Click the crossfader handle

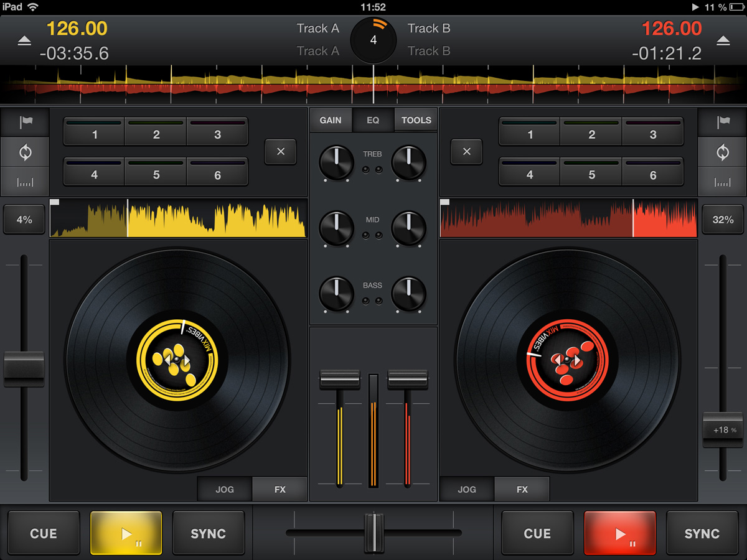click(374, 532)
